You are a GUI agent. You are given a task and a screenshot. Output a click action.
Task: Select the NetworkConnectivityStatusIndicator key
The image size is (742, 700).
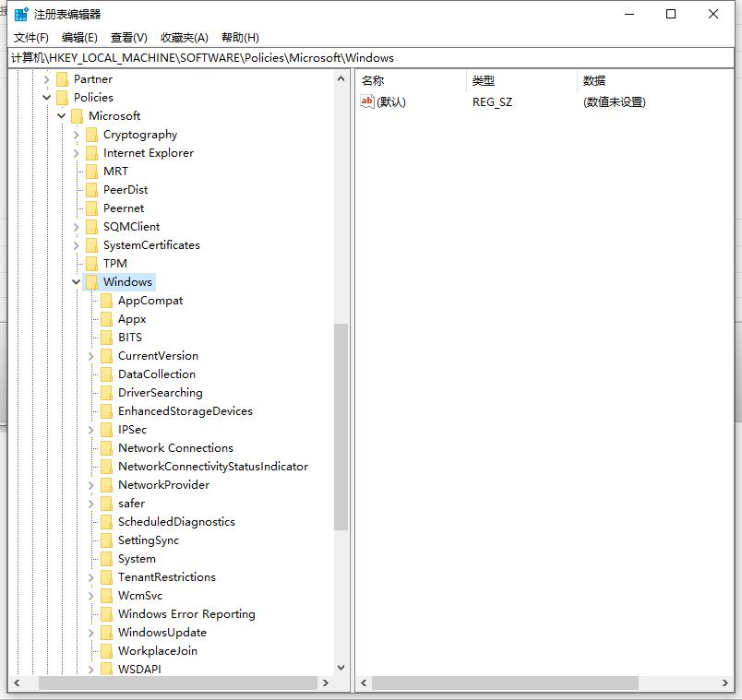click(x=213, y=467)
